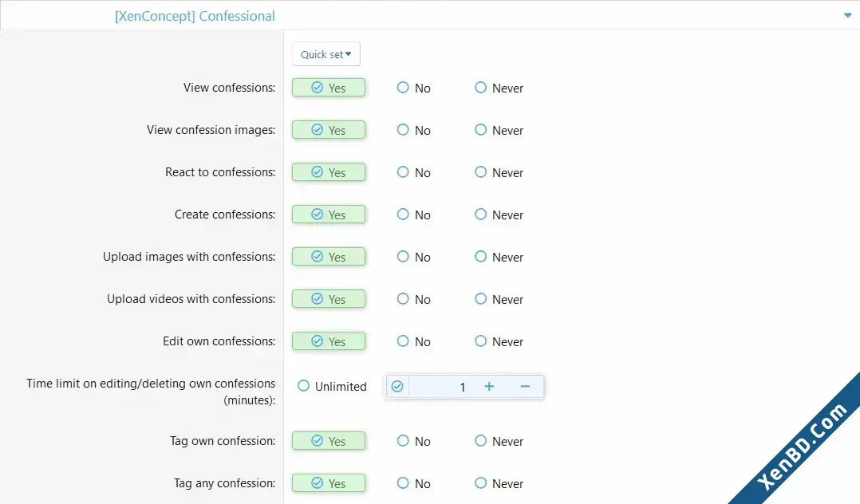The height and width of the screenshot is (504, 860).
Task: Set Tag own confession to Never
Action: [499, 441]
